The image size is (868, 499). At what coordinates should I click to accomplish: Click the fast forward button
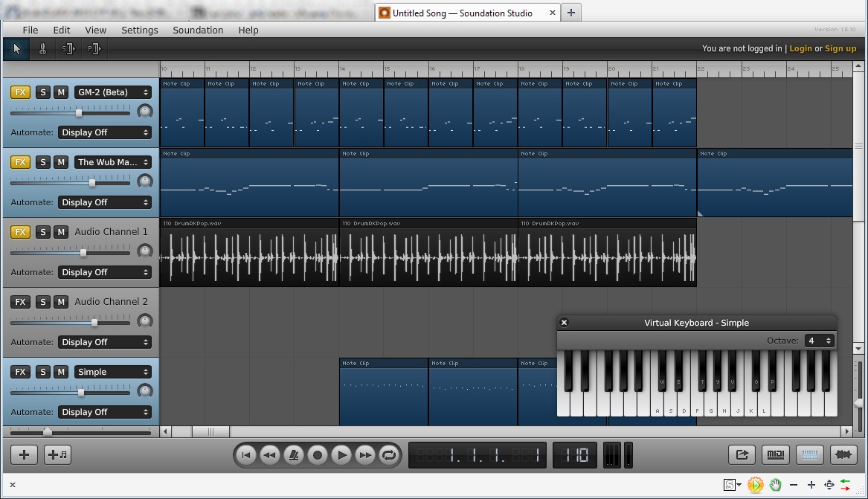click(365, 455)
